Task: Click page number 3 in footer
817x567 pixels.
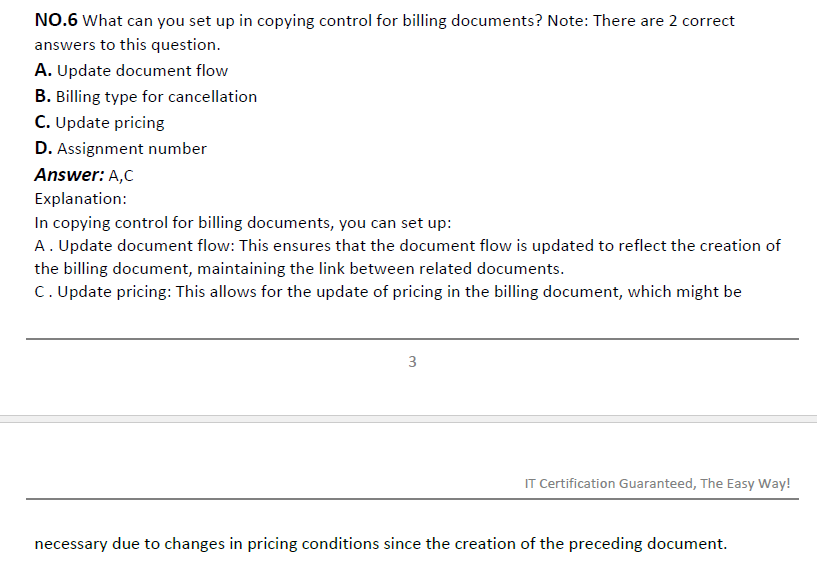Action: click(412, 362)
